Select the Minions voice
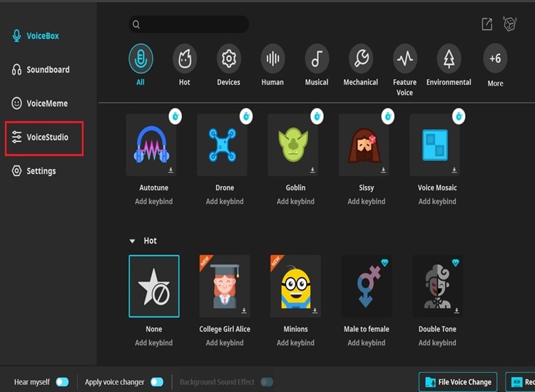 (x=295, y=286)
